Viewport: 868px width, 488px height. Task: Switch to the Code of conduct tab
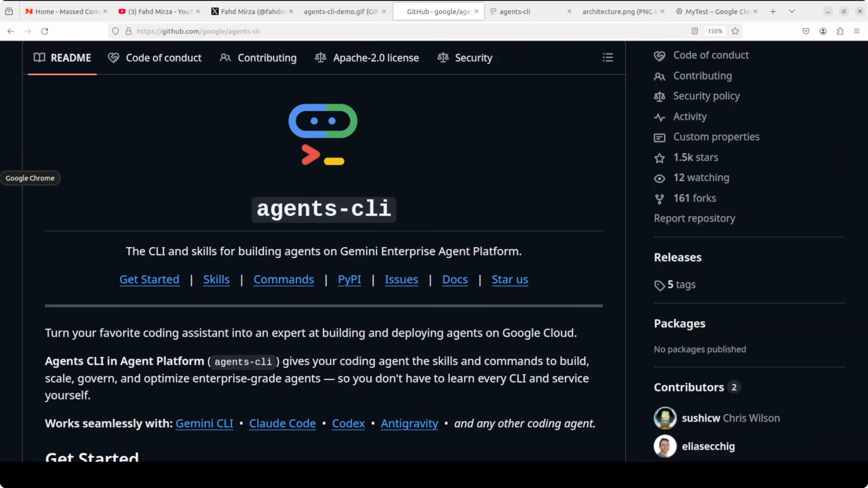tap(155, 58)
